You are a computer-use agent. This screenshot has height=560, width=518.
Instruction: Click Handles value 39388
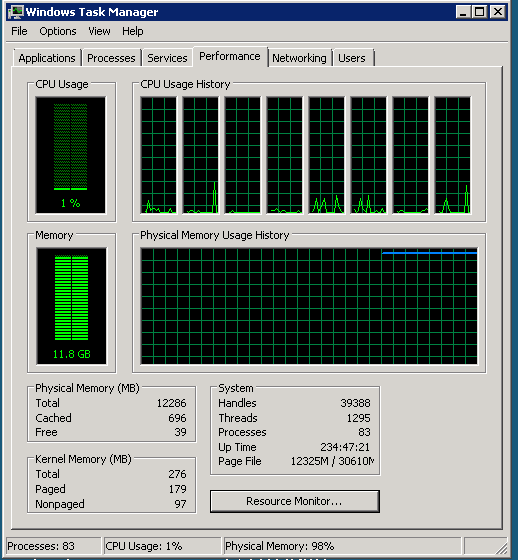pyautogui.click(x=355, y=403)
